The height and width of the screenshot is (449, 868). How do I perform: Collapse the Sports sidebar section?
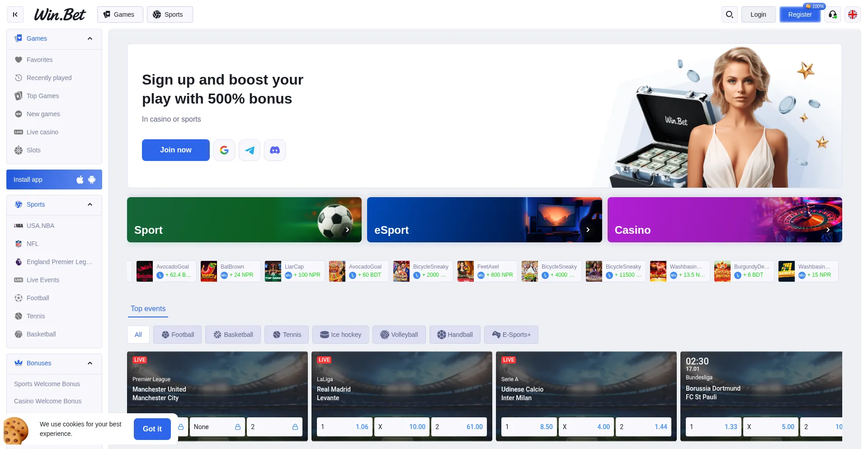coord(90,204)
